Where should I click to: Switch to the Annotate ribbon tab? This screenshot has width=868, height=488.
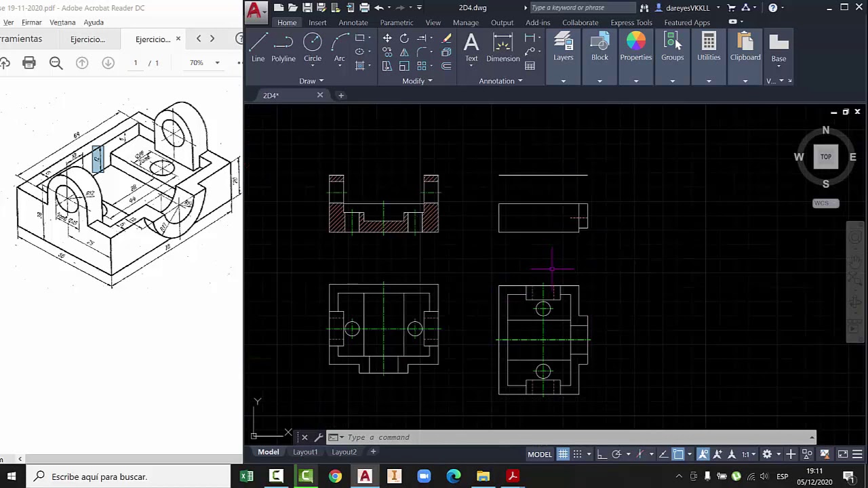pos(353,22)
